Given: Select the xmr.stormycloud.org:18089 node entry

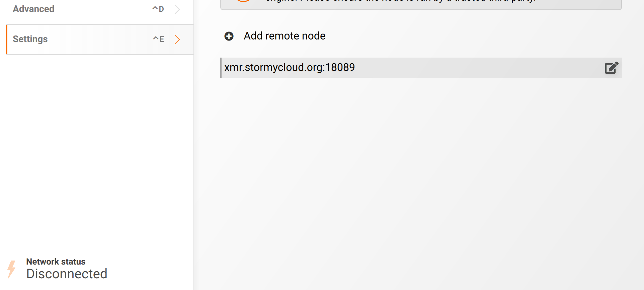Looking at the screenshot, I should 290,68.
